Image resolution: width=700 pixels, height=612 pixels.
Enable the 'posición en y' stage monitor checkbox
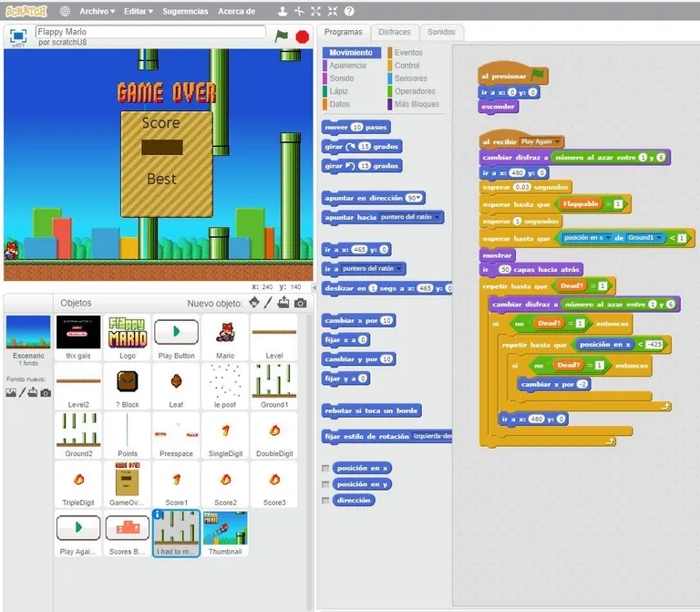[325, 484]
